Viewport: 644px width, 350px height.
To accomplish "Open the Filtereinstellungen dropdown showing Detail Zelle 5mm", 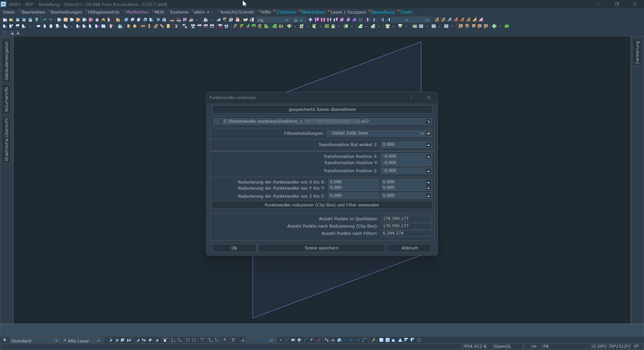I will coord(422,134).
